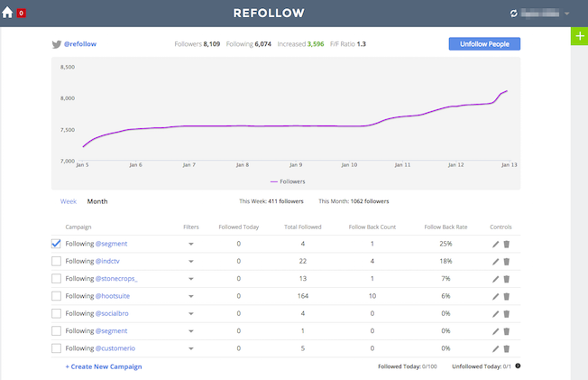
Task: Uncheck the @segment campaign with 25% rate
Action: pos(56,244)
